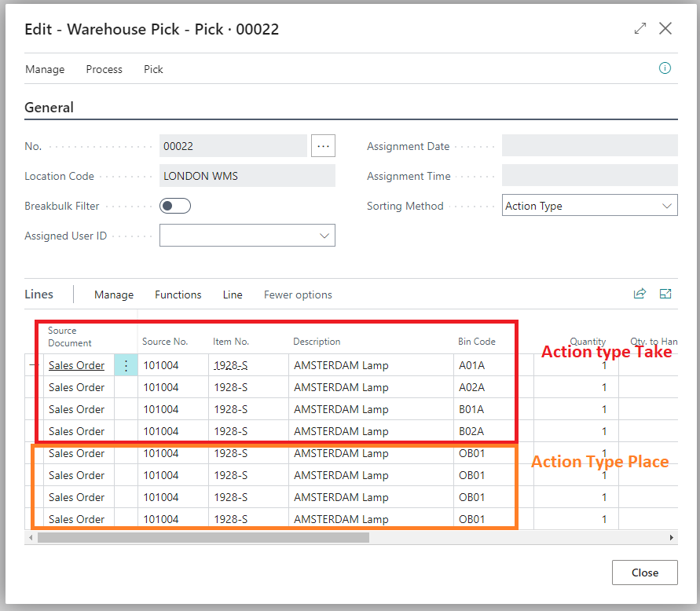700x611 pixels.
Task: Click the Lines section heading
Action: (38, 295)
